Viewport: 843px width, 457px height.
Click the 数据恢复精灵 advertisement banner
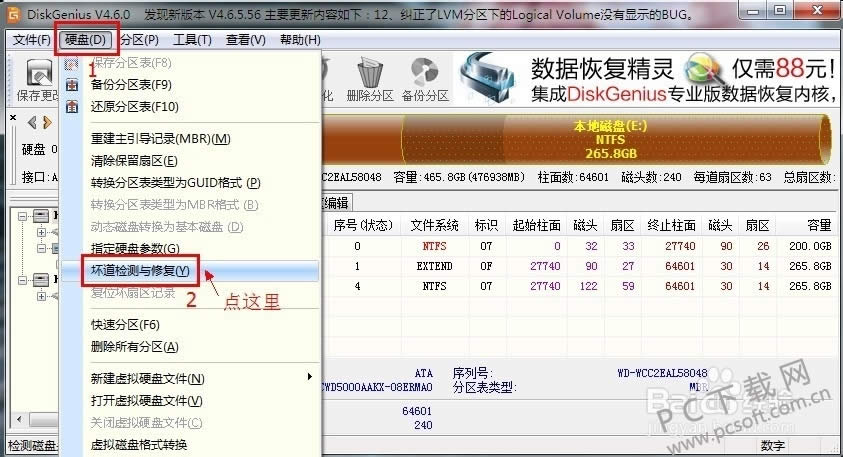point(648,78)
